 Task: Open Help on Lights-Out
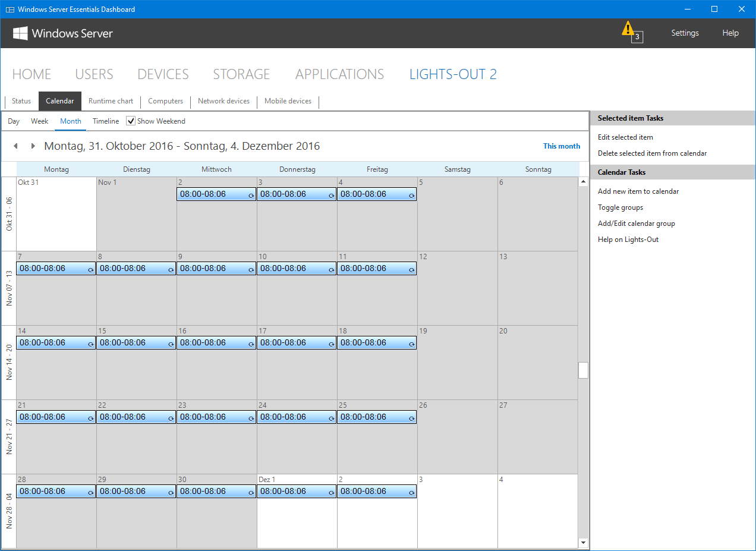(x=628, y=240)
